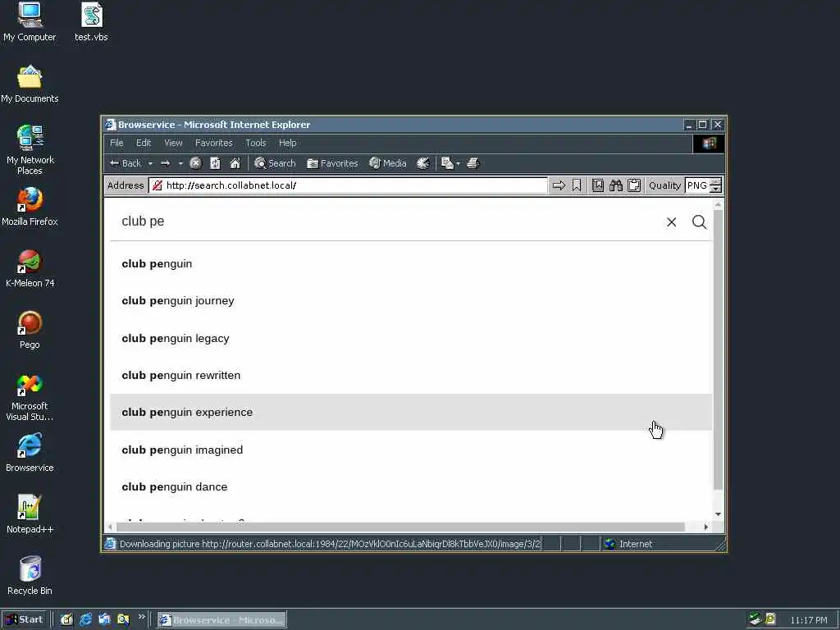This screenshot has width=840, height=630.
Task: Open the View menu
Action: pyautogui.click(x=173, y=143)
